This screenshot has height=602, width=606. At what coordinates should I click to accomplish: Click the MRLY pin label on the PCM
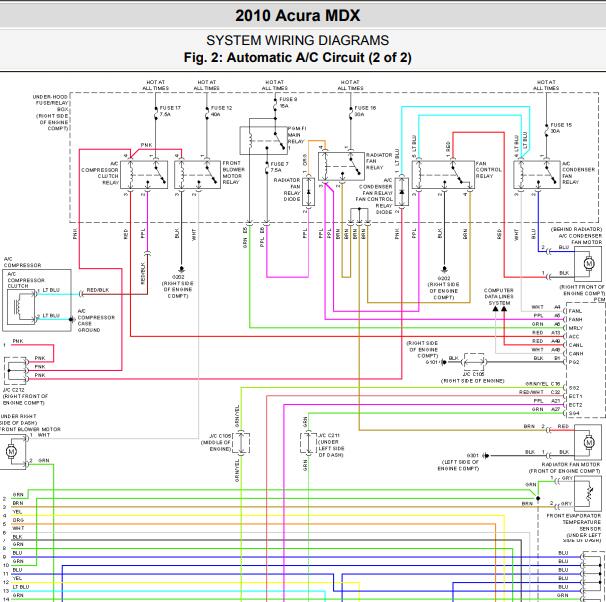click(576, 328)
